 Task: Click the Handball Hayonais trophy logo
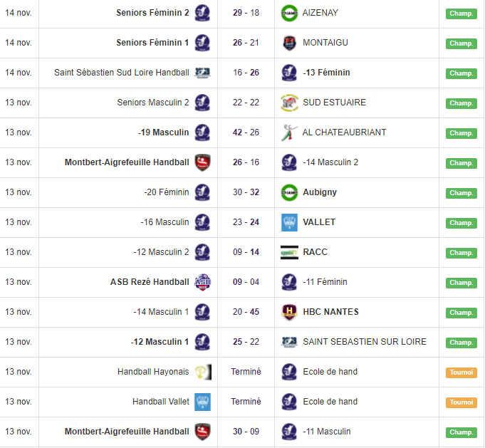coord(202,372)
